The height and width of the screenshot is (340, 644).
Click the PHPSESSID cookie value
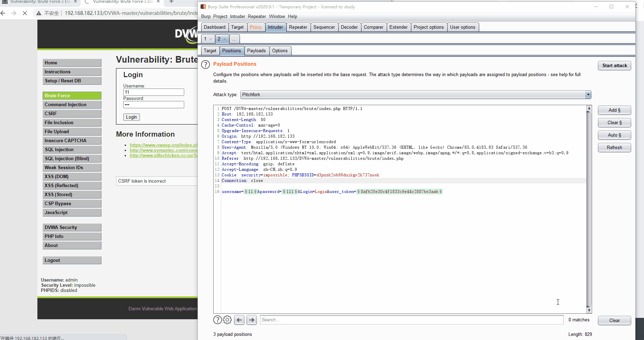pyautogui.click(x=348, y=175)
